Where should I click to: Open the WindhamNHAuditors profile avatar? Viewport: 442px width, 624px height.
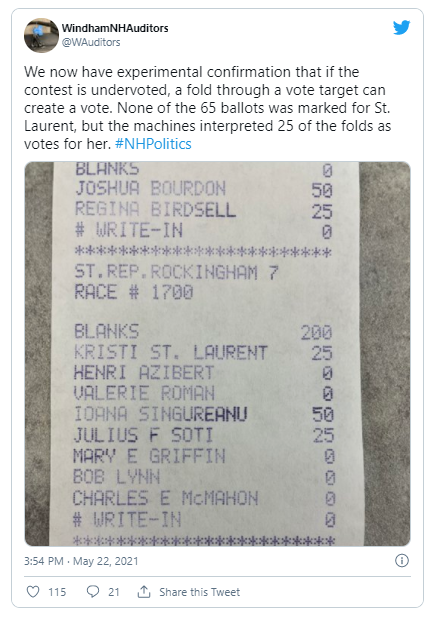(x=41, y=35)
